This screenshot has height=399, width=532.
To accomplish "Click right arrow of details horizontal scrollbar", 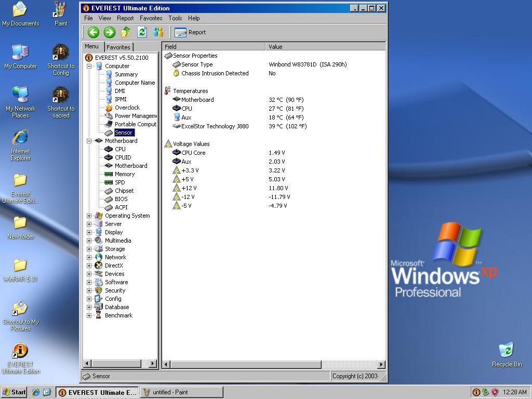I will pos(381,364).
